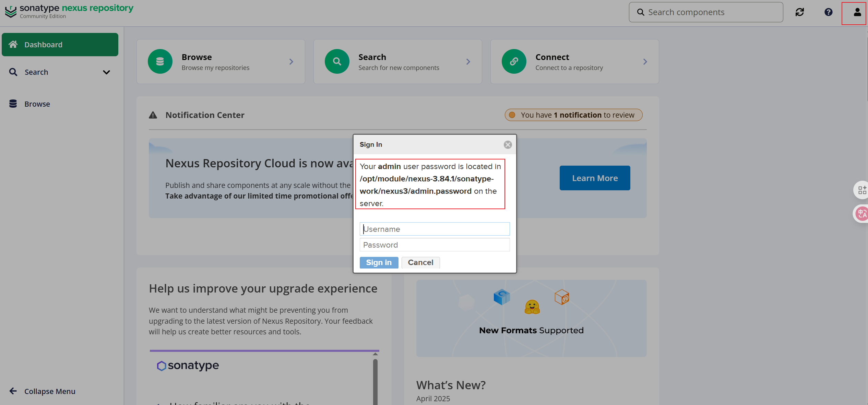Click the magnifier icon in the search box

click(x=640, y=12)
